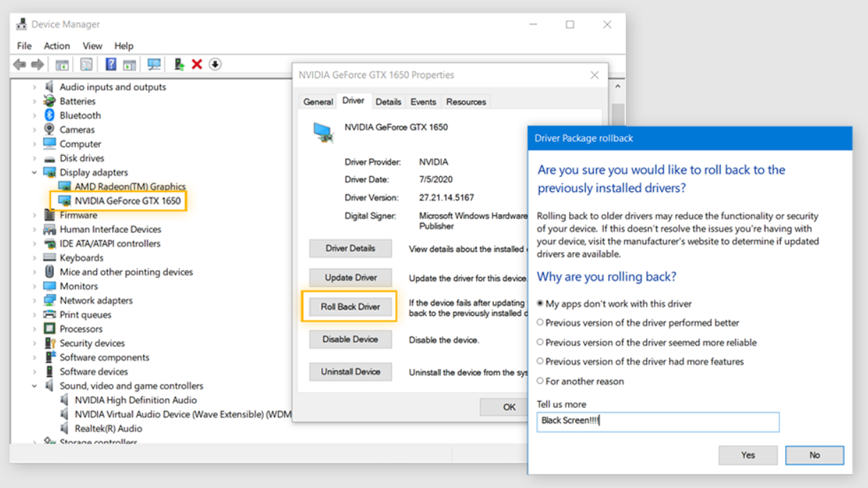Click the Disable Device button
Screen dimensions: 868x488
coord(350,339)
